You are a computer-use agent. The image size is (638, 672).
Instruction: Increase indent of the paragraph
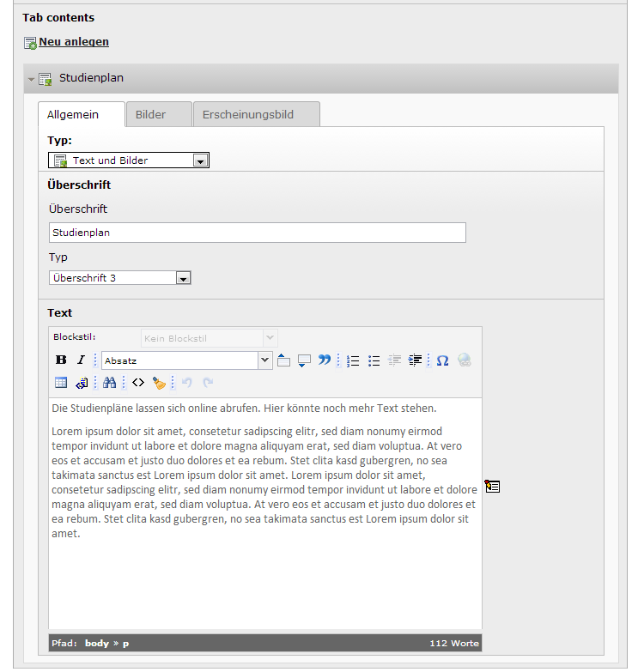point(416,360)
